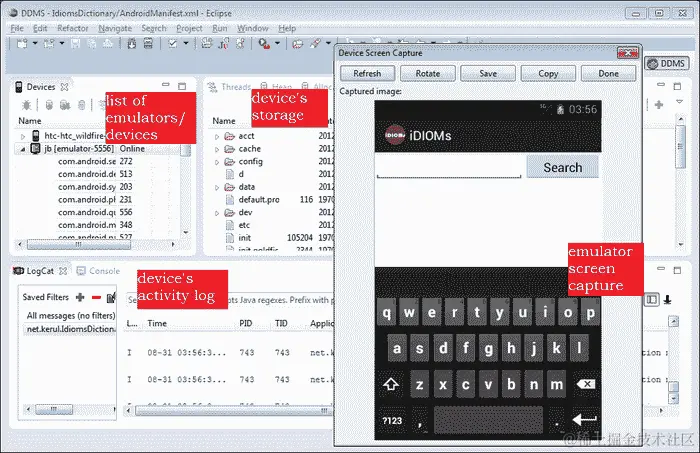Viewport: 700px width, 453px height.
Task: Add a new LogCat saved filter with plus
Action: (80, 297)
